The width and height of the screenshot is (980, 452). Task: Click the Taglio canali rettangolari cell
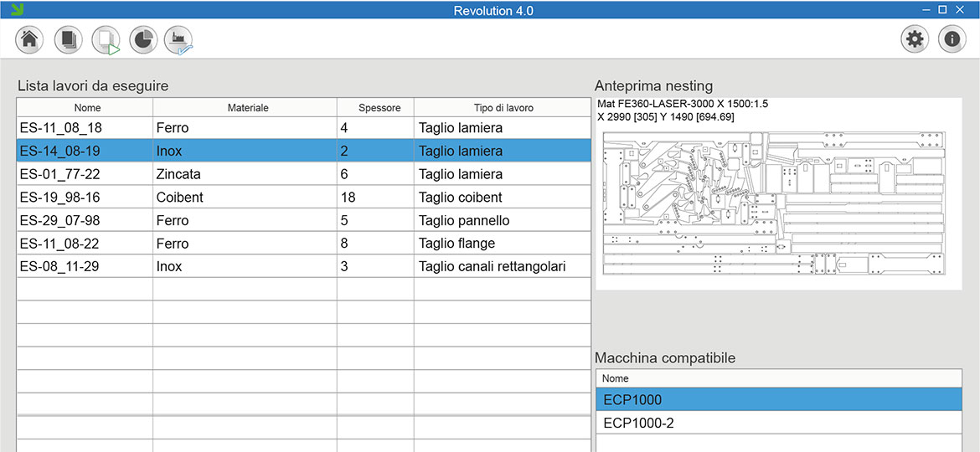pos(503,266)
